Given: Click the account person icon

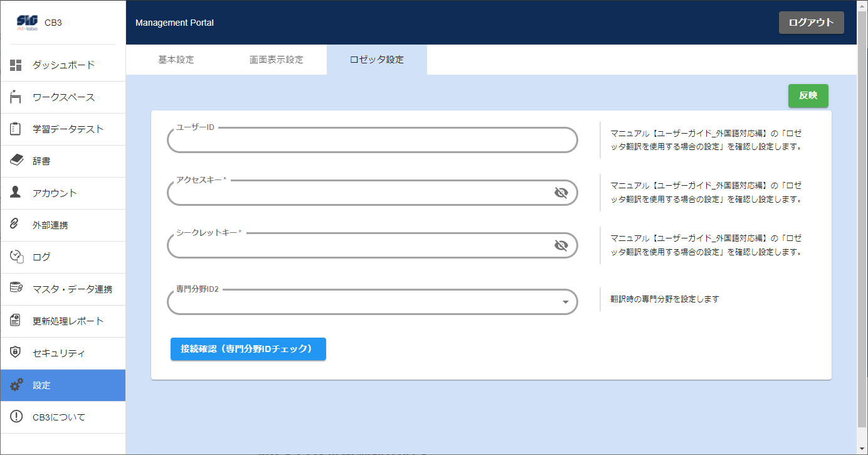Looking at the screenshot, I should (x=16, y=193).
